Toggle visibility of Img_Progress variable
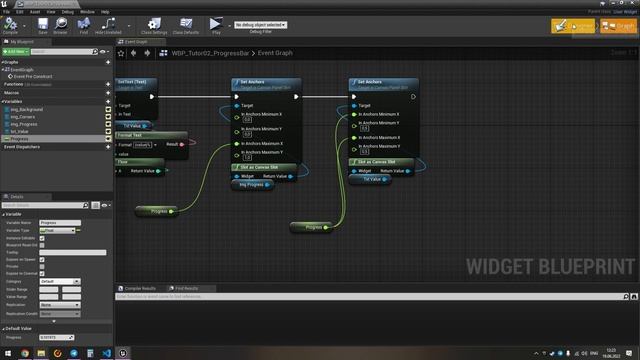 click(x=108, y=124)
